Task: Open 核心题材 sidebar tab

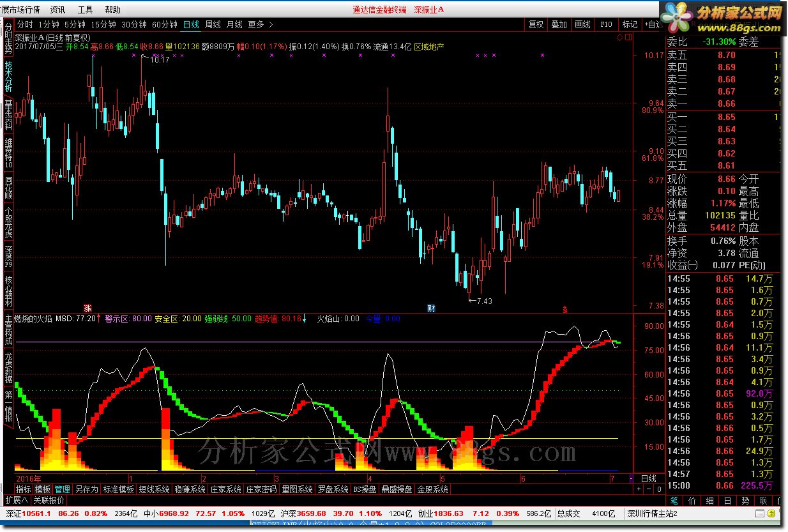Action: pos(8,291)
